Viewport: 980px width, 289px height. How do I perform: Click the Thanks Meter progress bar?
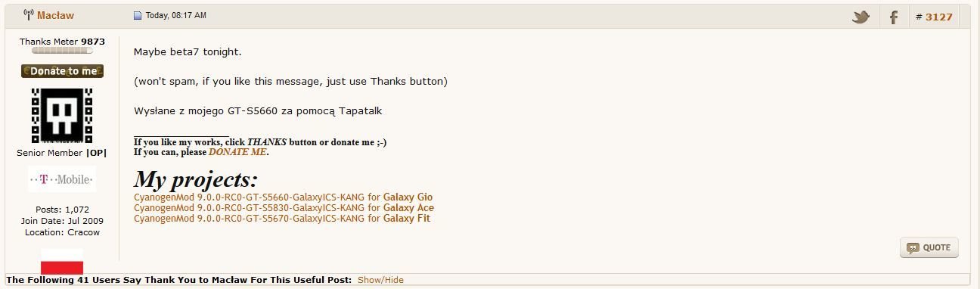(x=62, y=51)
